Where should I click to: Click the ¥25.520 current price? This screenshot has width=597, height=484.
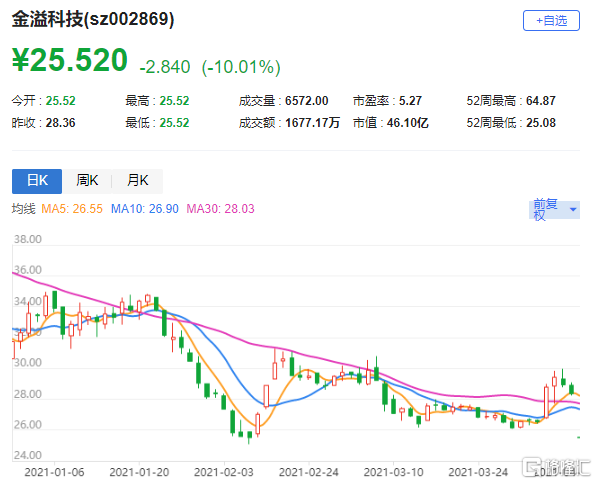pos(70,60)
